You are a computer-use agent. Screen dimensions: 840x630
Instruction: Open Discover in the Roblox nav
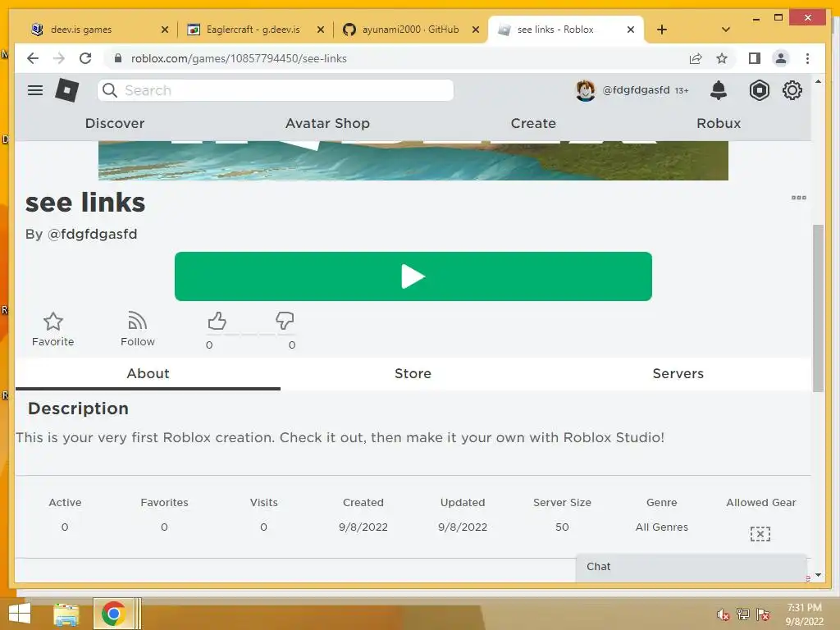[115, 123]
